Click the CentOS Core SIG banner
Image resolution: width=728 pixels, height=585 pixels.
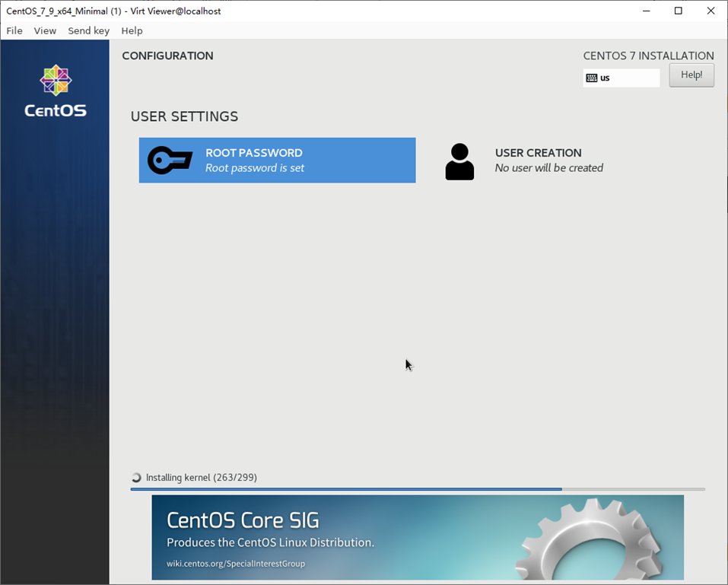[418, 537]
